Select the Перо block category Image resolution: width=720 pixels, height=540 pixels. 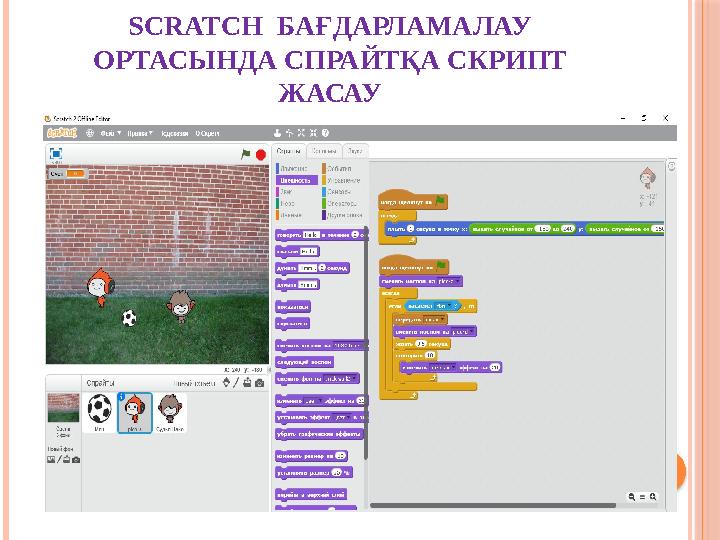(x=286, y=203)
